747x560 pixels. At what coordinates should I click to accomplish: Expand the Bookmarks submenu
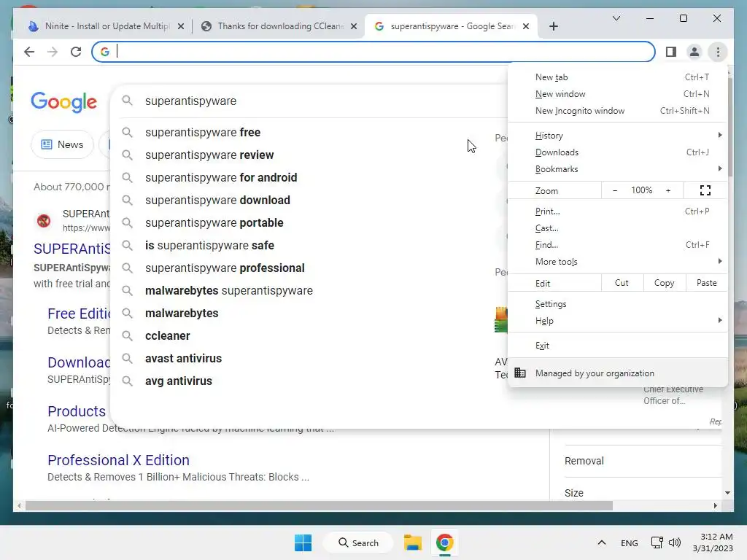(617, 169)
